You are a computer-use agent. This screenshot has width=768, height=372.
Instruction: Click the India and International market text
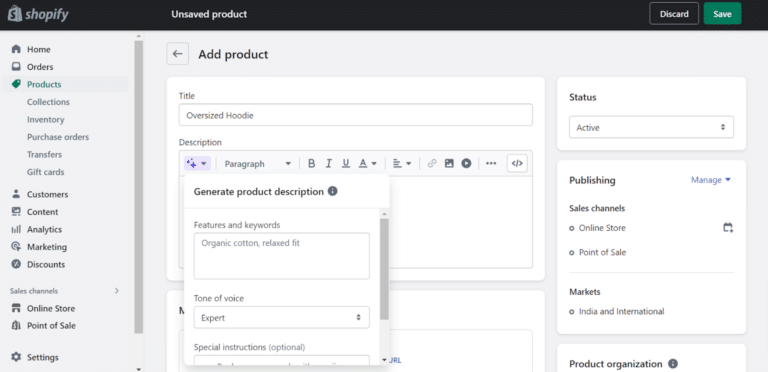(622, 311)
